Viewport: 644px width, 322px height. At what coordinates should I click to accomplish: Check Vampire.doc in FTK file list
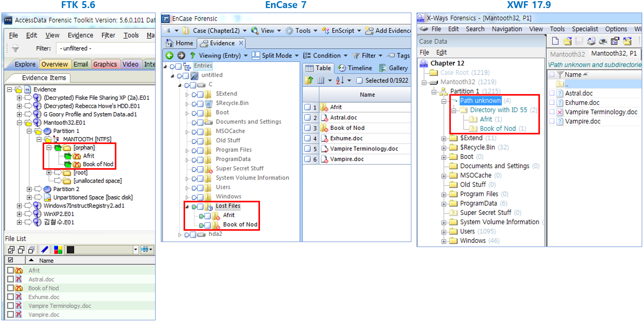coord(10,314)
